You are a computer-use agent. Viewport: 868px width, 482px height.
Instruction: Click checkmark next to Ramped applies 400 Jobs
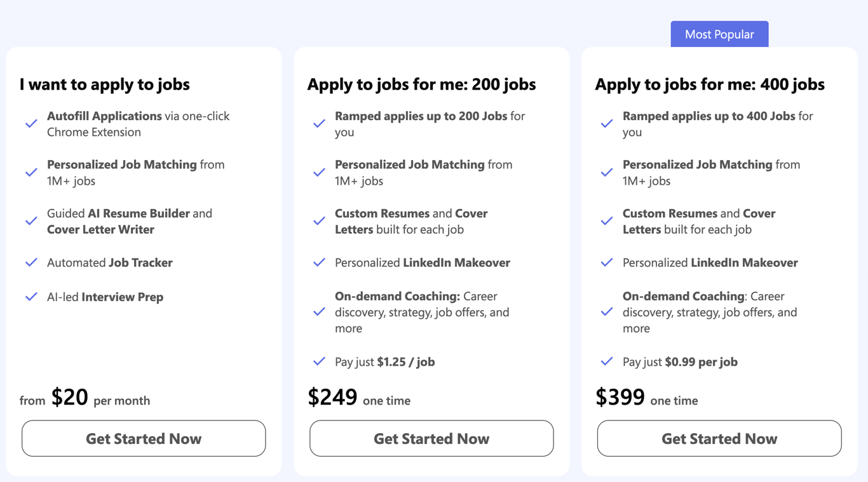click(607, 124)
